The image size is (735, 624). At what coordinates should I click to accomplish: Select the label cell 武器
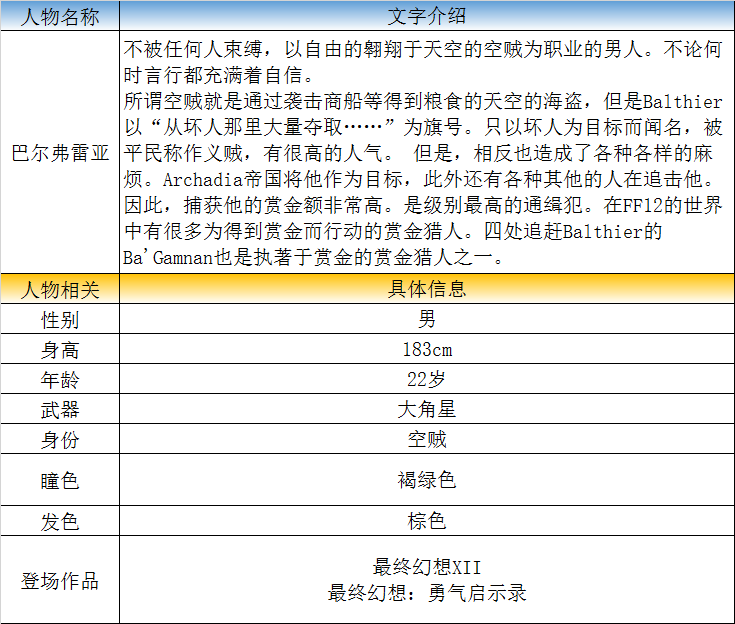(x=60, y=409)
